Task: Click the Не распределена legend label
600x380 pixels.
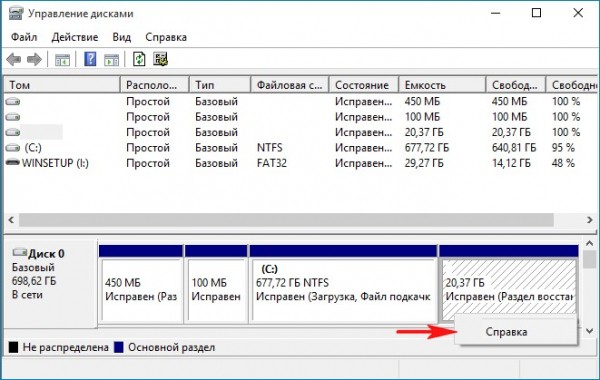Action: (65, 347)
